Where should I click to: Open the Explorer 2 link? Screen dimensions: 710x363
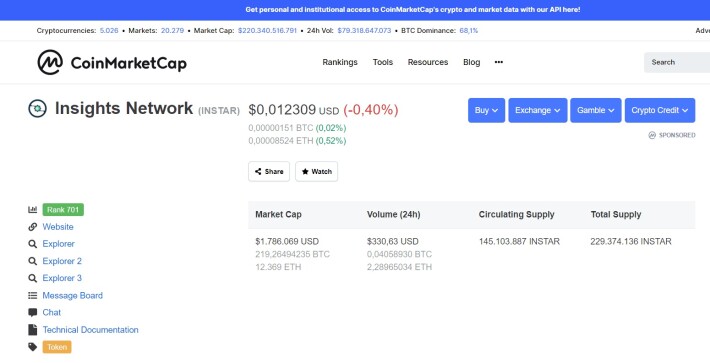coord(62,261)
